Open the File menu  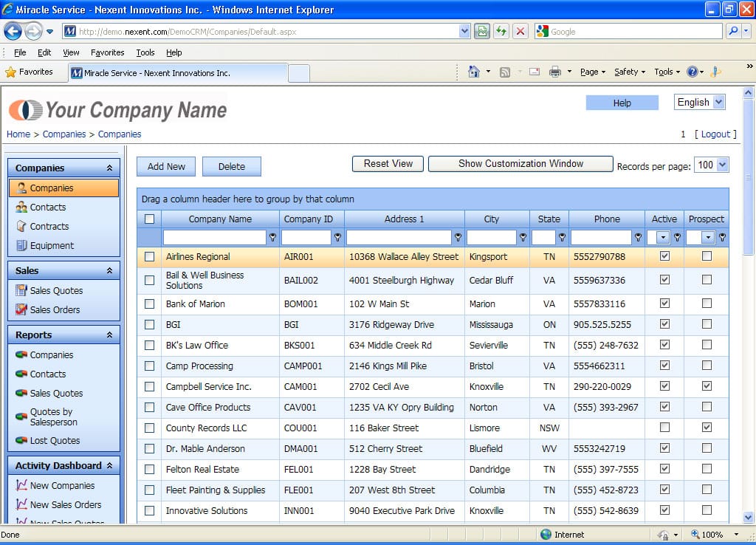[20, 52]
